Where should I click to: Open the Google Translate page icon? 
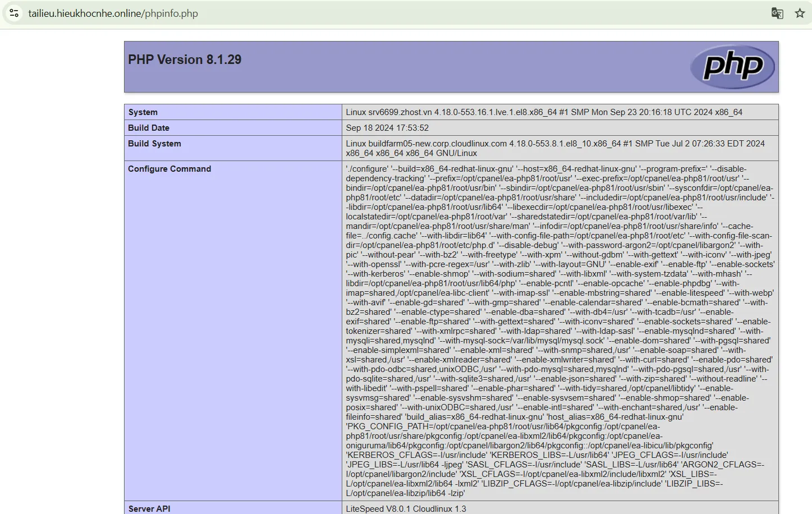coord(777,13)
